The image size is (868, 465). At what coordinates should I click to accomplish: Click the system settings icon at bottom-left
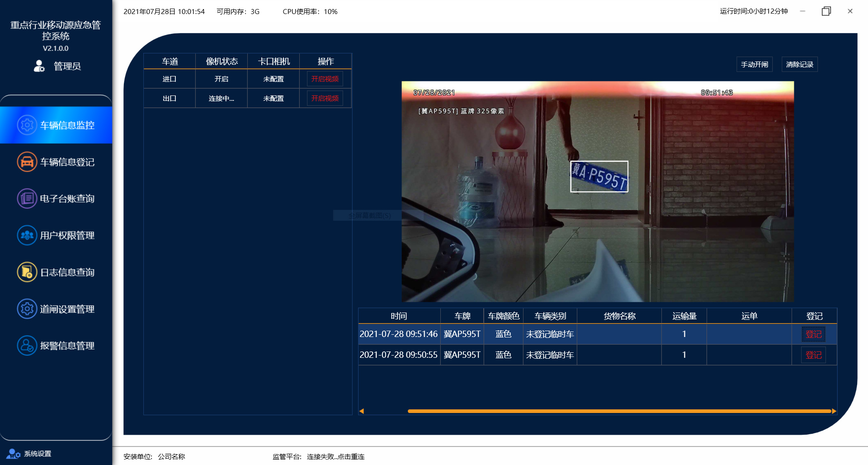[x=13, y=454]
